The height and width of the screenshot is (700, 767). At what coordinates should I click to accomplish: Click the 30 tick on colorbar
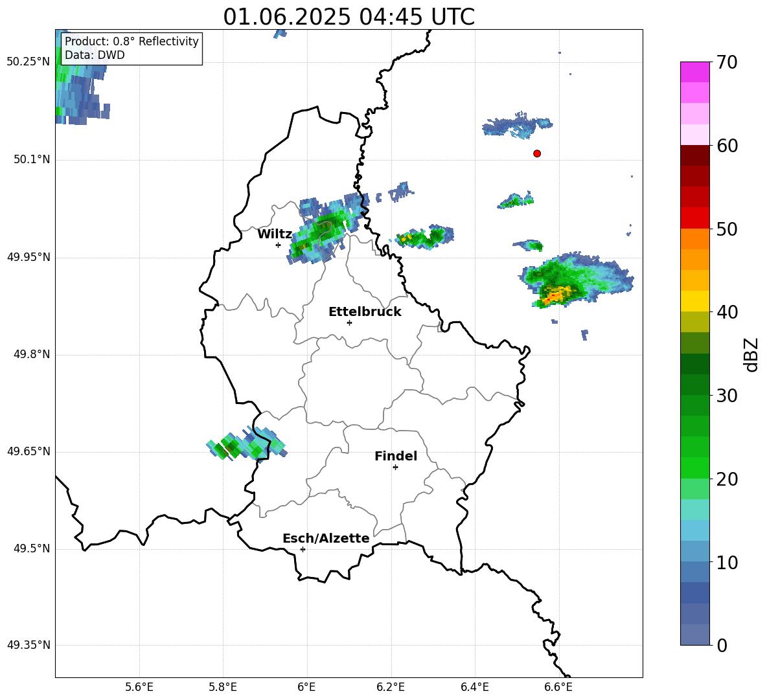tap(727, 396)
